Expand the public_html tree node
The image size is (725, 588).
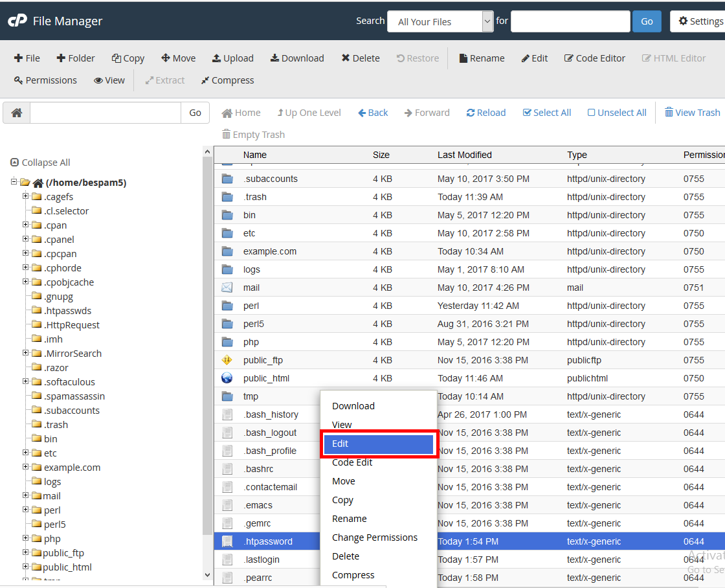pyautogui.click(x=26, y=567)
